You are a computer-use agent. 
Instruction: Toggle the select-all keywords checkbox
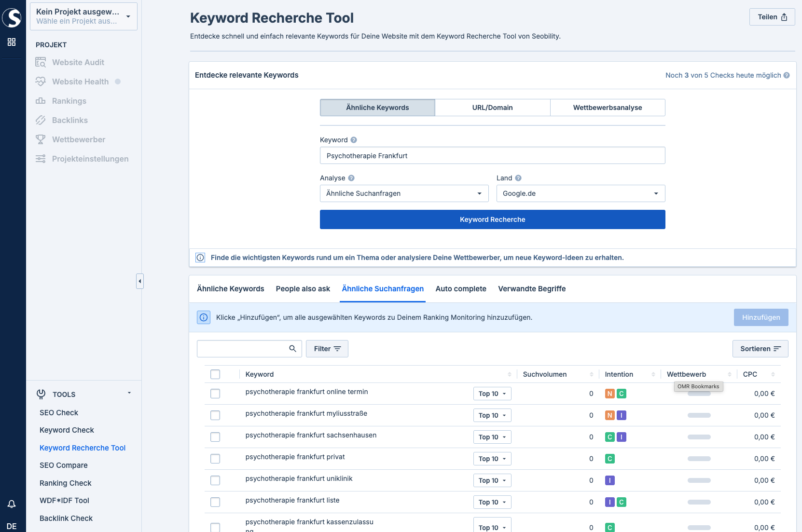click(x=215, y=374)
